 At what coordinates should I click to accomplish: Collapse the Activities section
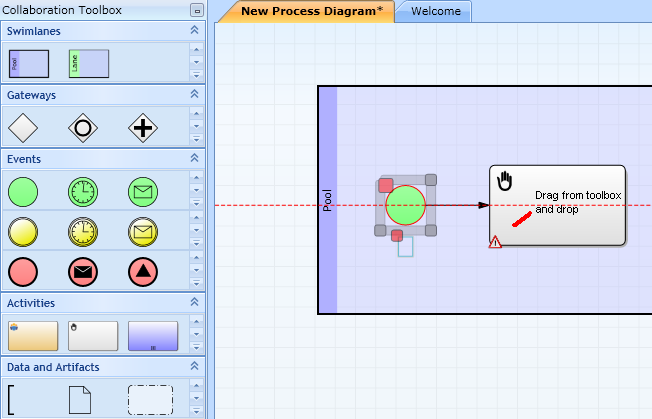[194, 302]
